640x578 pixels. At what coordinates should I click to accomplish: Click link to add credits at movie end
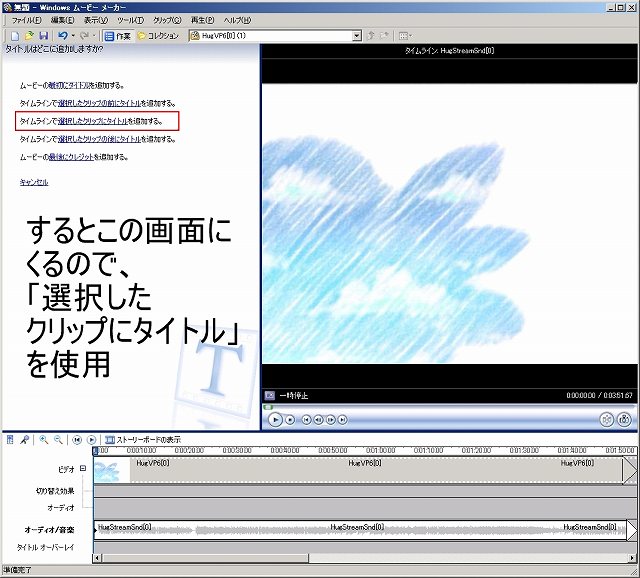pyautogui.click(x=71, y=157)
